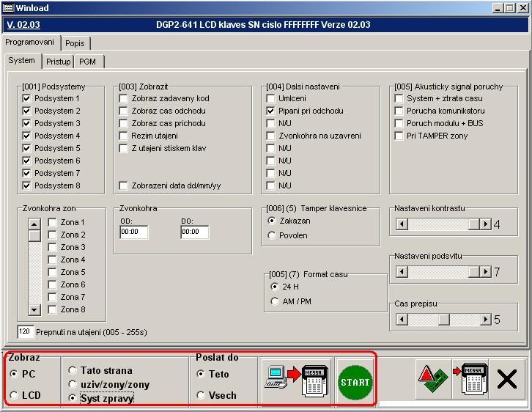
Task: Click the V. 02.03 version link
Action: tap(22, 25)
